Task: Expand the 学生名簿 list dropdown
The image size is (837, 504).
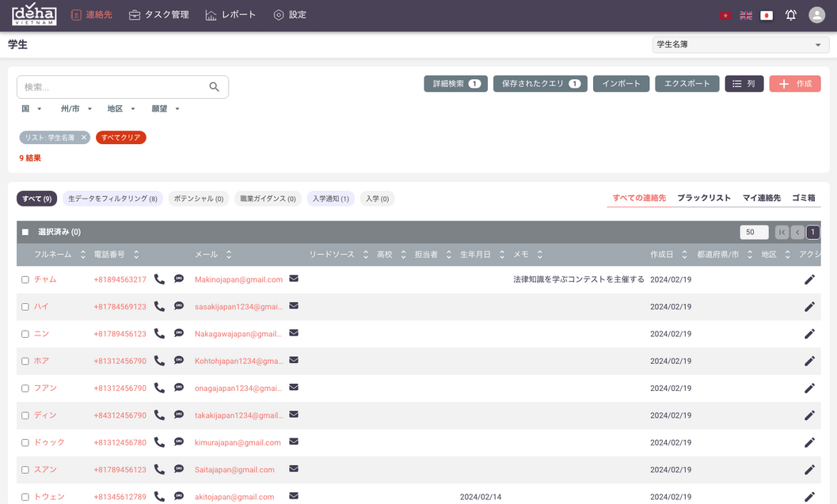Action: [x=740, y=45]
